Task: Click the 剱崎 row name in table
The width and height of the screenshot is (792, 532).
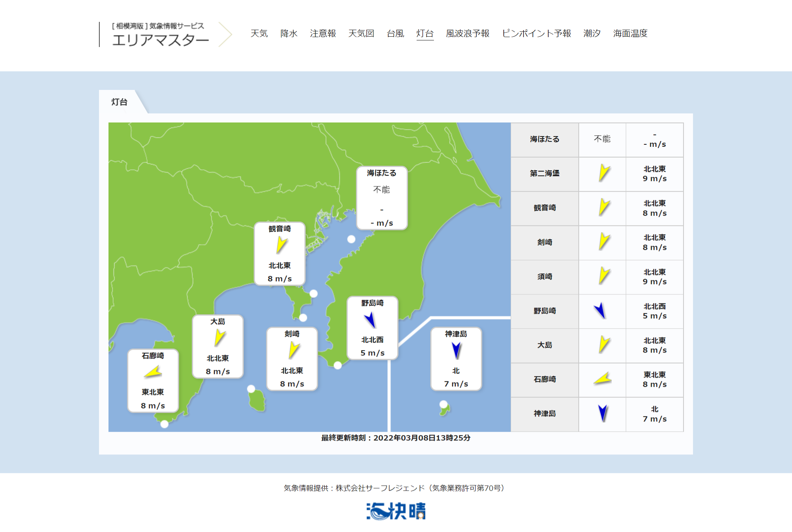Action: pos(544,242)
